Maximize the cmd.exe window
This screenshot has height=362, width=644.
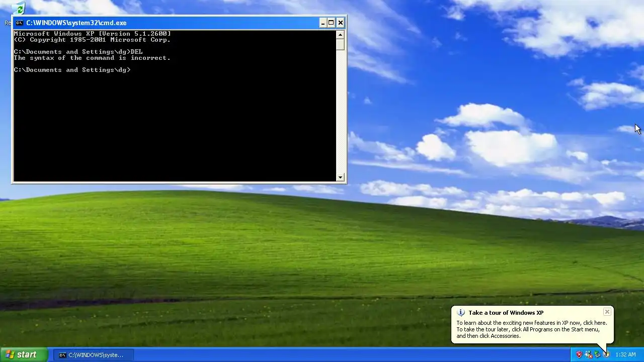coord(332,23)
